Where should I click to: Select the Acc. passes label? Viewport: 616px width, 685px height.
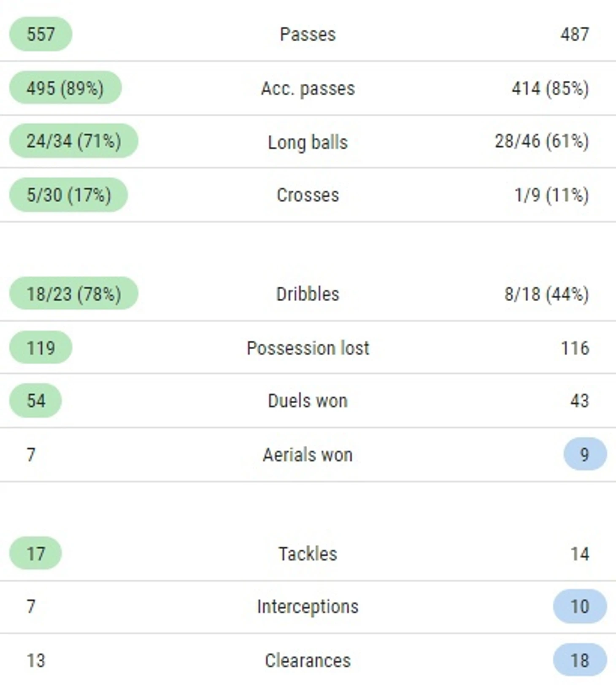[308, 89]
